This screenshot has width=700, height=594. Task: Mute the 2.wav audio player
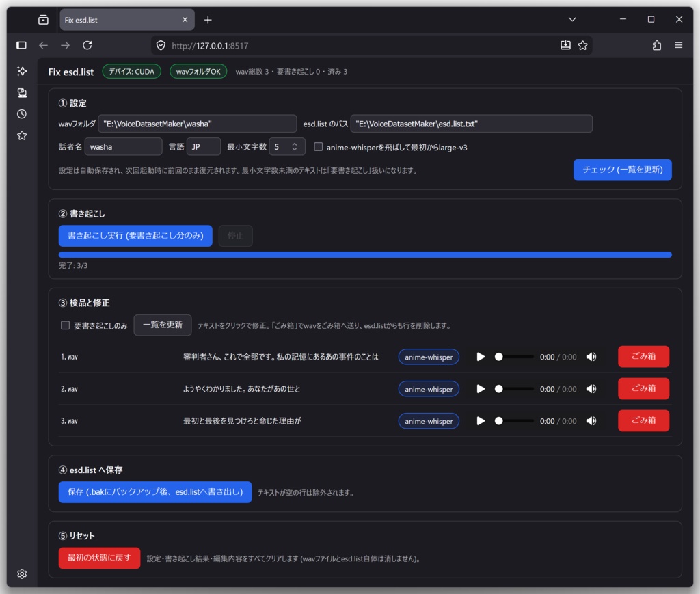[591, 389]
